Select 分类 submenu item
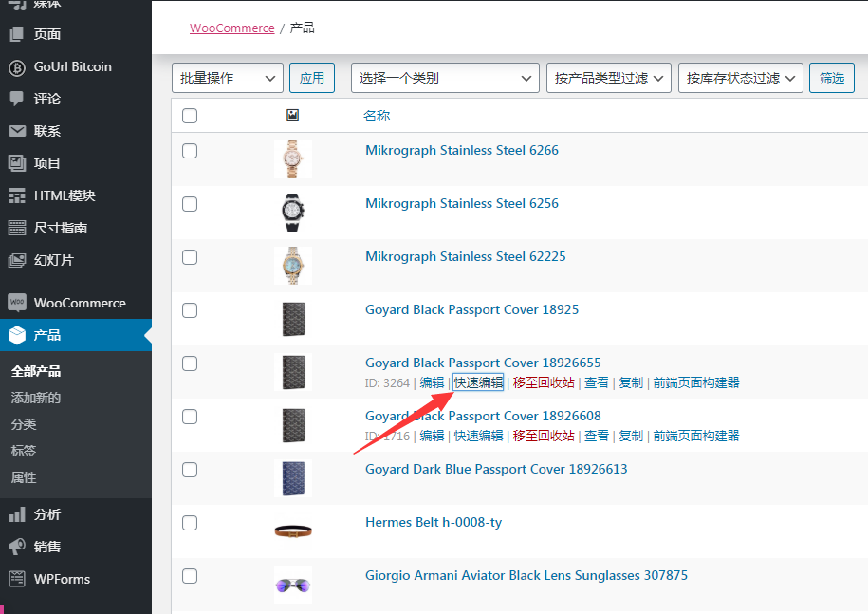 (24, 424)
